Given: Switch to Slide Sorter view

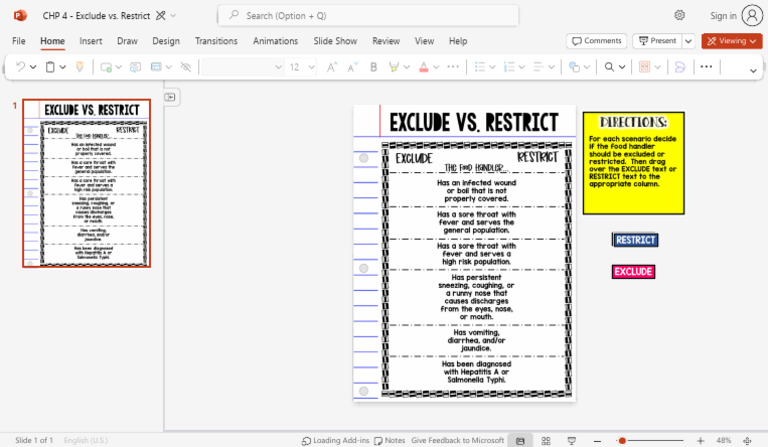Looking at the screenshot, I should click(x=546, y=441).
